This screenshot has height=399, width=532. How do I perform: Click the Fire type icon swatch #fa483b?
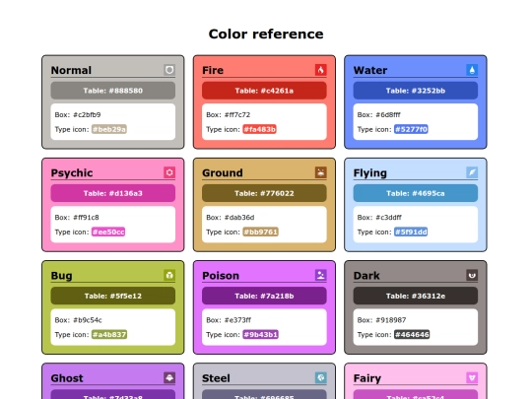coord(259,129)
